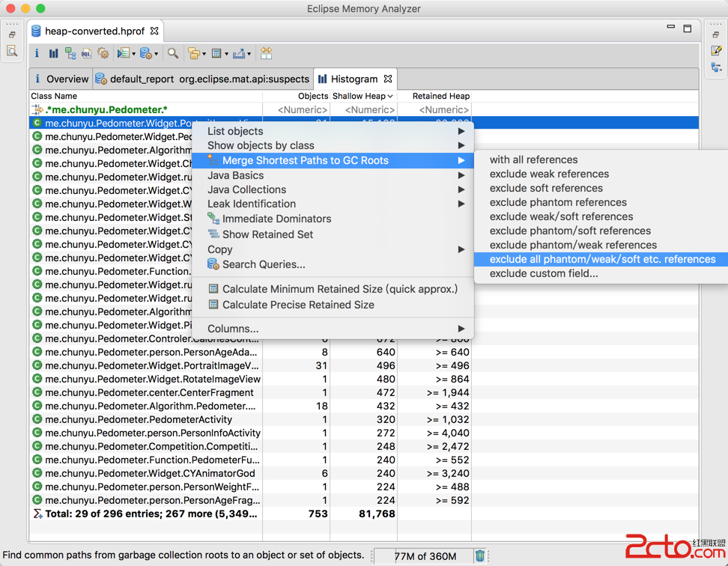Viewport: 728px width, 566px height.
Task: Click the Thread Overview gears icon
Action: tap(103, 54)
